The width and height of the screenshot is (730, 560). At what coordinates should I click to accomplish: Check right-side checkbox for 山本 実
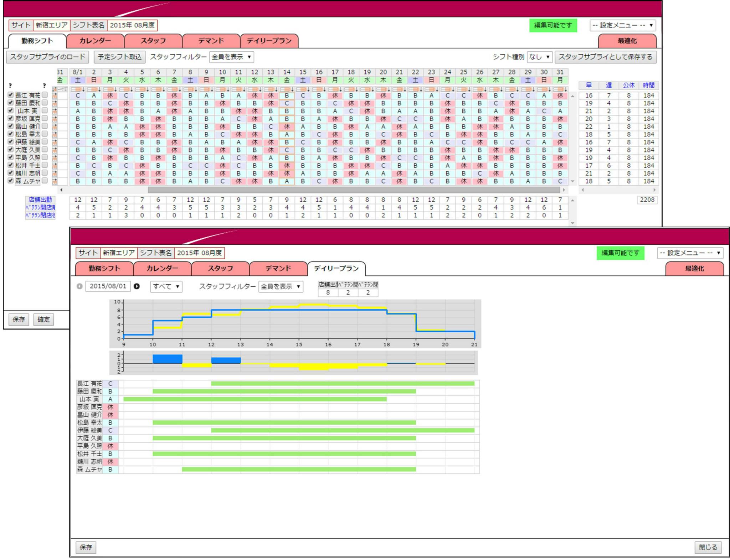point(45,110)
